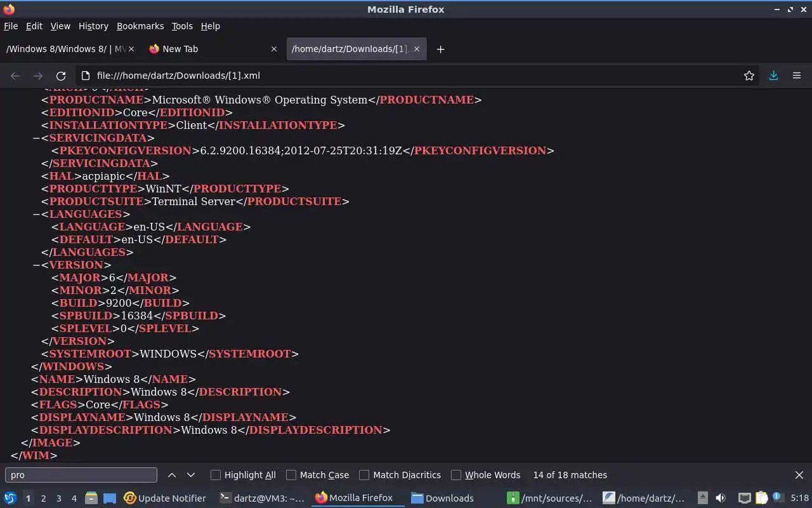Close the find bar
This screenshot has width=812, height=508.
799,475
